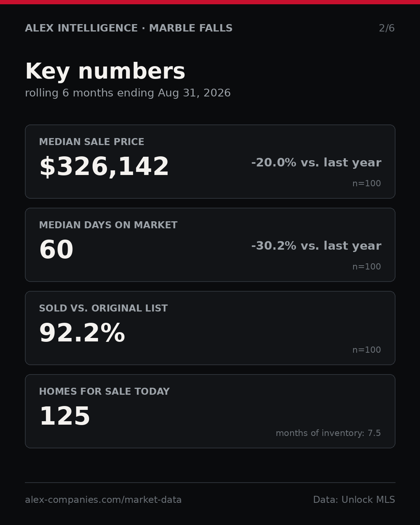Click the 125 homes value
The image size is (420, 525).
[65, 416]
